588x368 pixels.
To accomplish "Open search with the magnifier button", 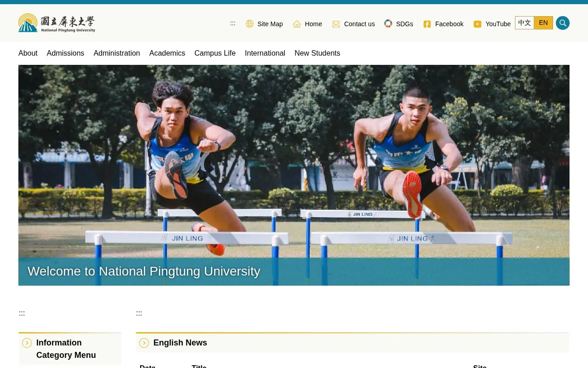I will [x=563, y=23].
